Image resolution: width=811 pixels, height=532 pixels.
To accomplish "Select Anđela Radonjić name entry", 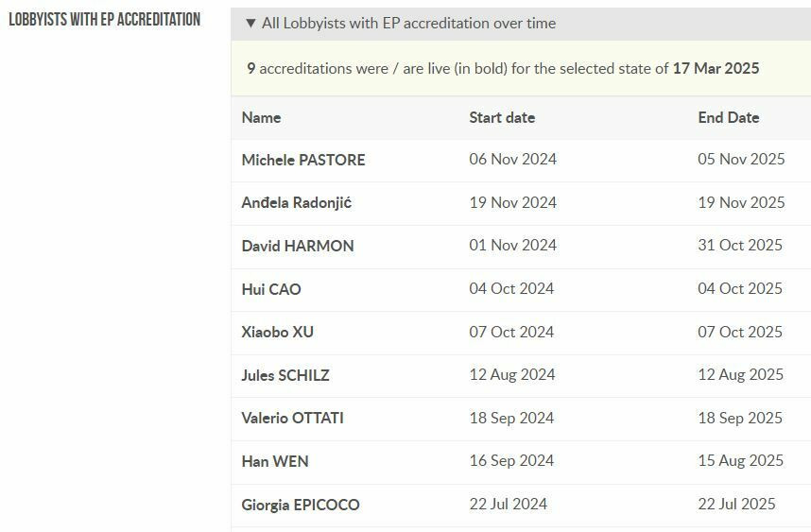I will point(296,203).
